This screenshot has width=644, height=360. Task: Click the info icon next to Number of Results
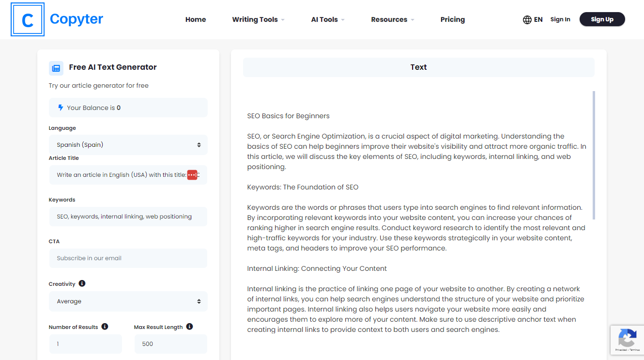[105, 326]
